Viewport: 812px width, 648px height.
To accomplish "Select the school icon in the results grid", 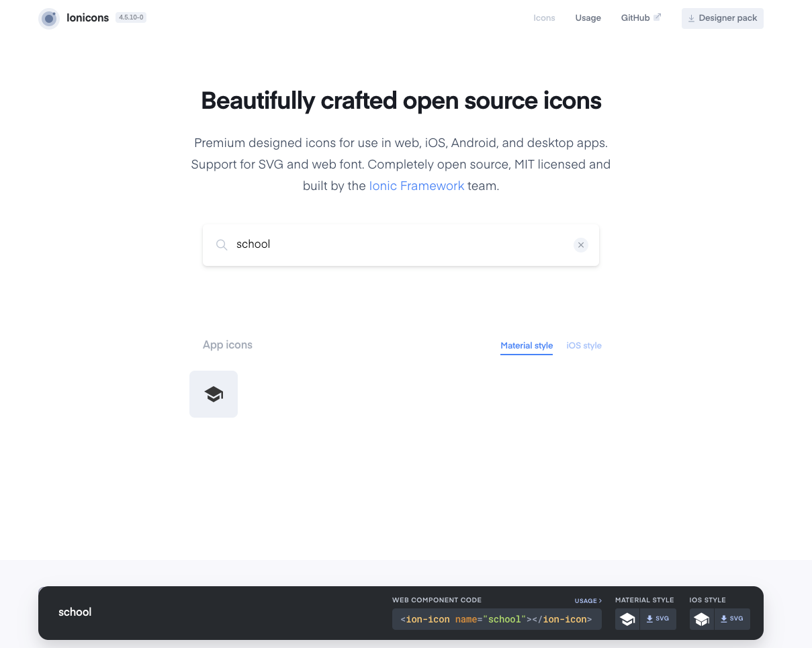I will click(213, 394).
